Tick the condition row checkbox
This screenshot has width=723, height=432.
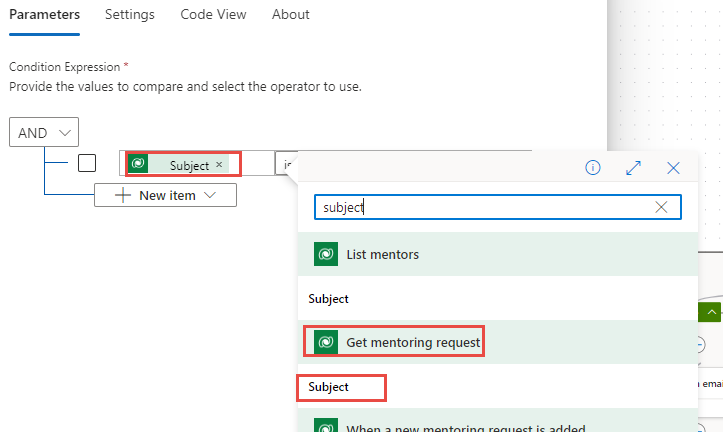click(87, 163)
